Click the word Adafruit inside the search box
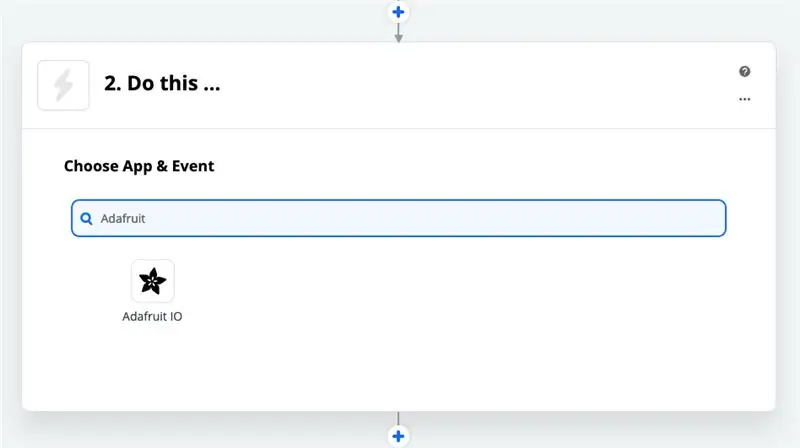Image resolution: width=800 pixels, height=448 pixels. [123, 218]
